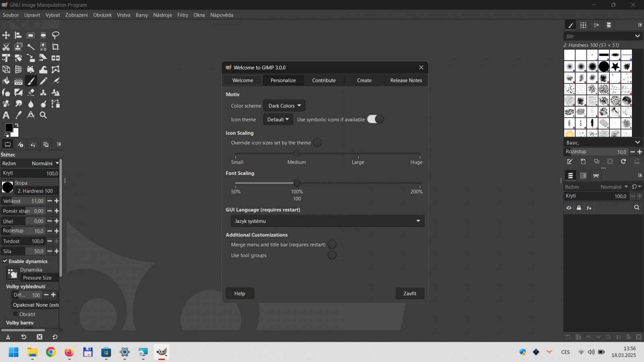Select the star-shaped brush thumbnail
Screen dimensions: 644x362
pyautogui.click(x=615, y=66)
